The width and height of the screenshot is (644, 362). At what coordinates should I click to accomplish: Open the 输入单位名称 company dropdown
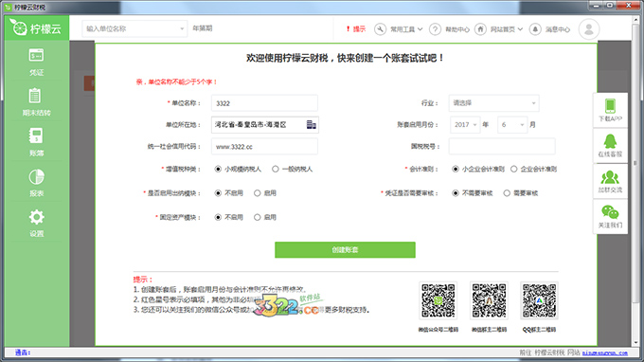pyautogui.click(x=134, y=28)
